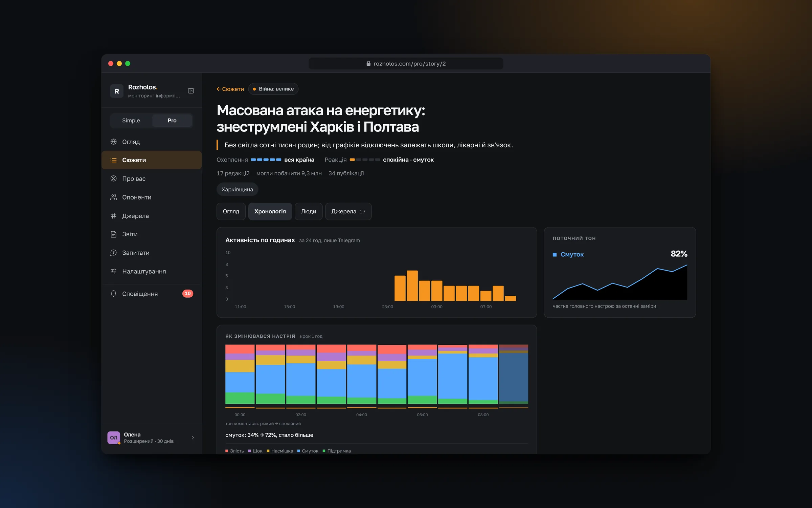Click the sliders icon beside Налаштування
812x508 pixels.
tap(114, 271)
